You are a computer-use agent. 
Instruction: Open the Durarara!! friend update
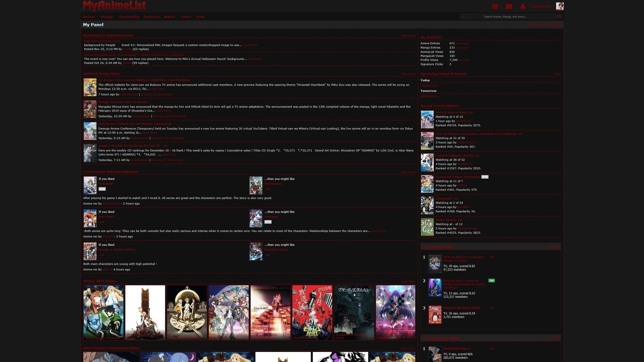click(443, 198)
